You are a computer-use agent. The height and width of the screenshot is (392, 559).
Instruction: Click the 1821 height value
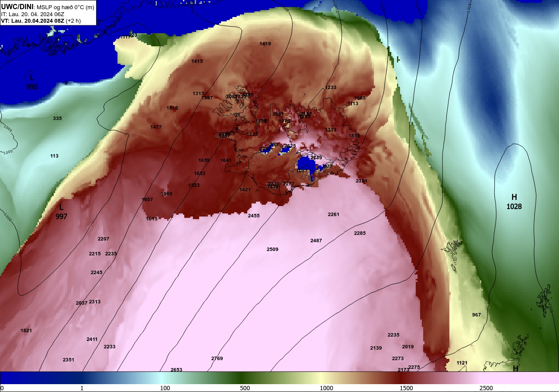(x=26, y=330)
